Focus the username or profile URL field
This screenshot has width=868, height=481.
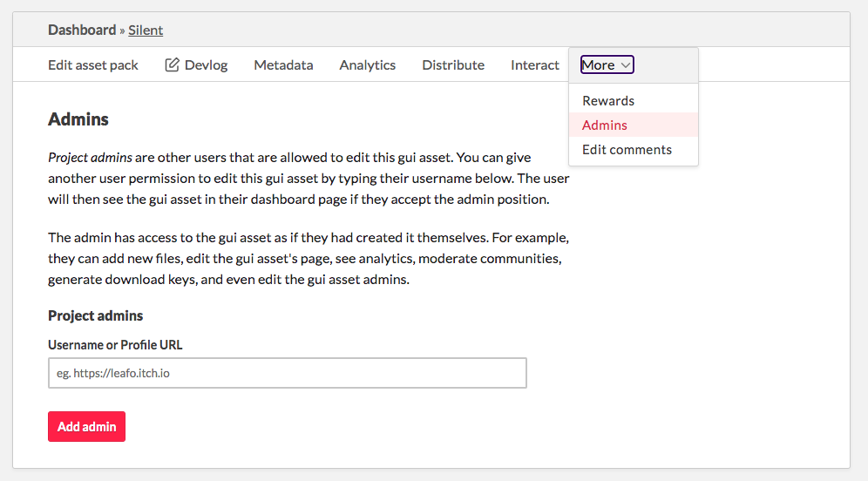coord(288,373)
